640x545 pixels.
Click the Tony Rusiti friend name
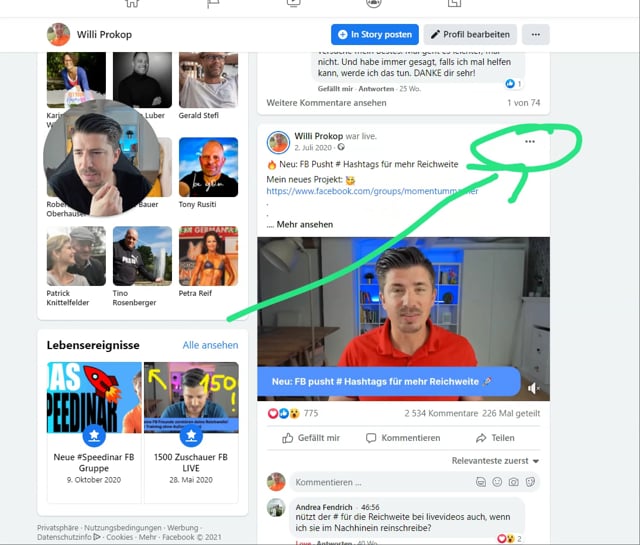[198, 204]
